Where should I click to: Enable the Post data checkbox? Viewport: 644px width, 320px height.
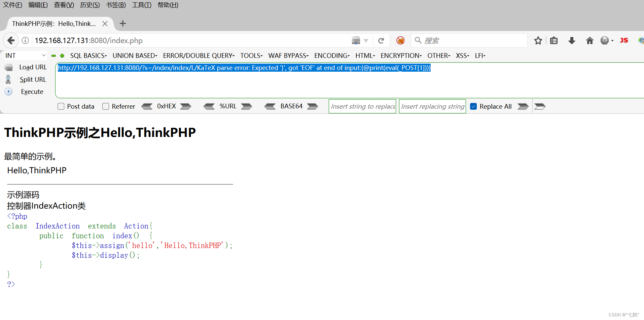(x=61, y=106)
